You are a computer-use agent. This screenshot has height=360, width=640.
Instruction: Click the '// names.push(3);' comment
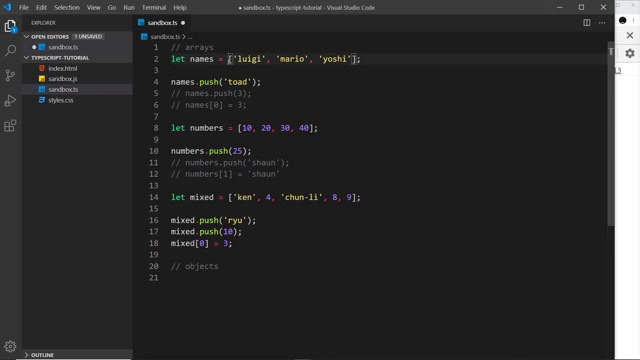211,93
